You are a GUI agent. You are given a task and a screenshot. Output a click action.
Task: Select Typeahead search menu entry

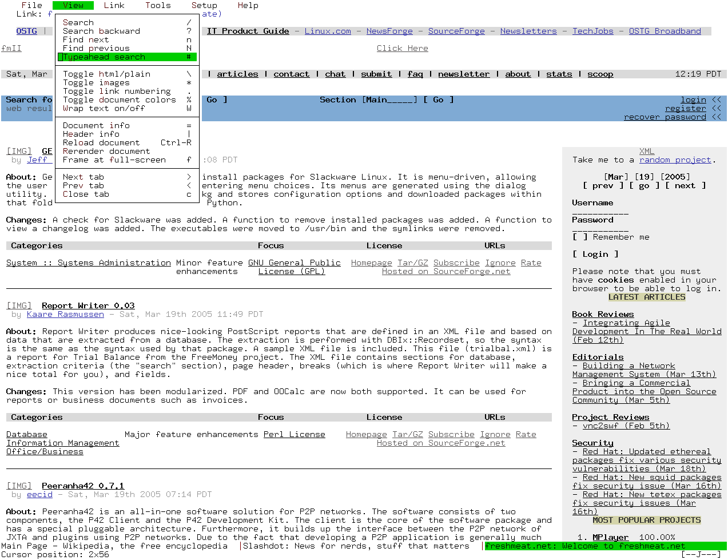pyautogui.click(x=127, y=57)
